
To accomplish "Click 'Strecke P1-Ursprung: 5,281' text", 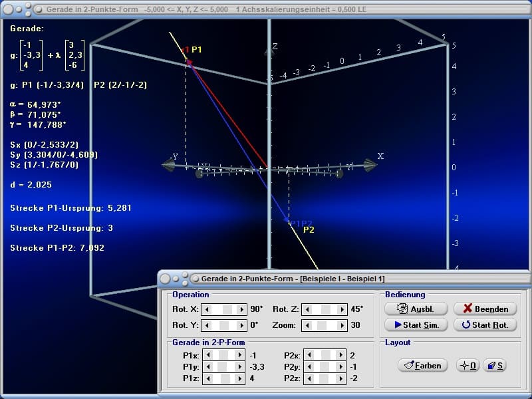I will click(70, 207).
